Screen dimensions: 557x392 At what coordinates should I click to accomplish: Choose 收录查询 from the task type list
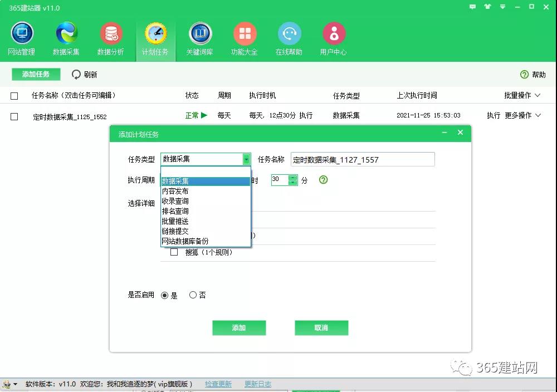pyautogui.click(x=206, y=201)
